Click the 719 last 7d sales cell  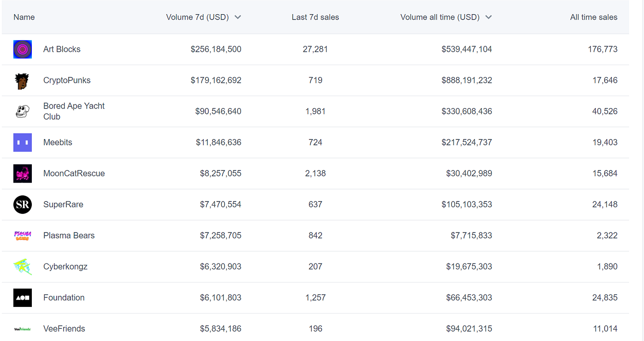pyautogui.click(x=315, y=80)
